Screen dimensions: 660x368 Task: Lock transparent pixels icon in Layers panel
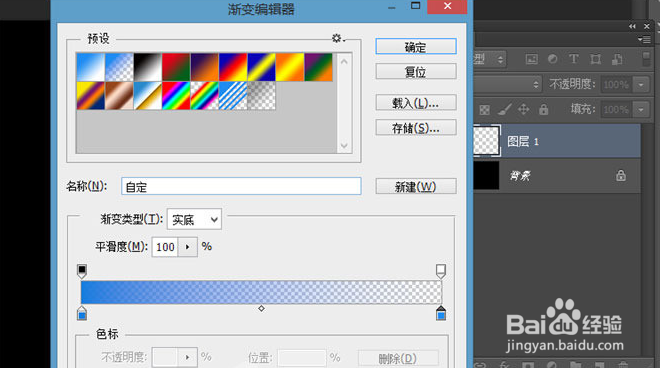pyautogui.click(x=484, y=110)
